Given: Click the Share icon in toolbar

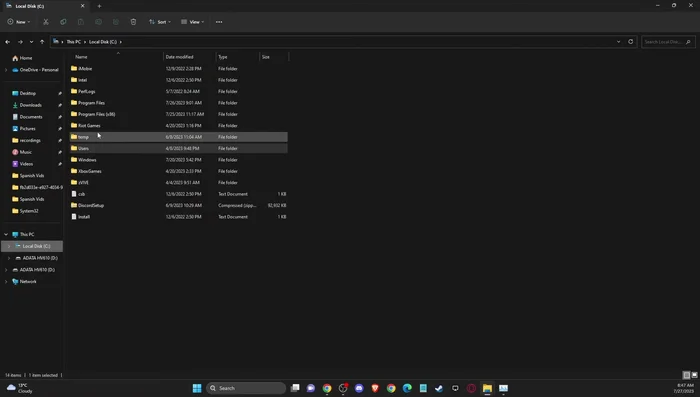Looking at the screenshot, I should click(116, 22).
